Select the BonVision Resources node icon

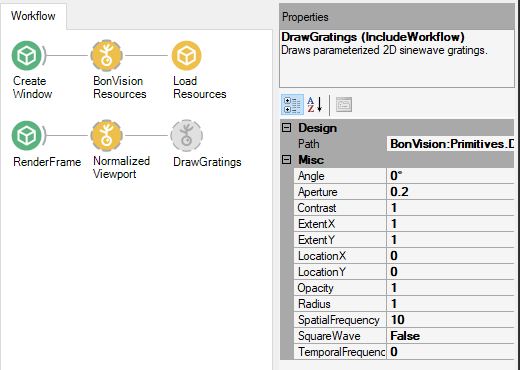tap(107, 56)
